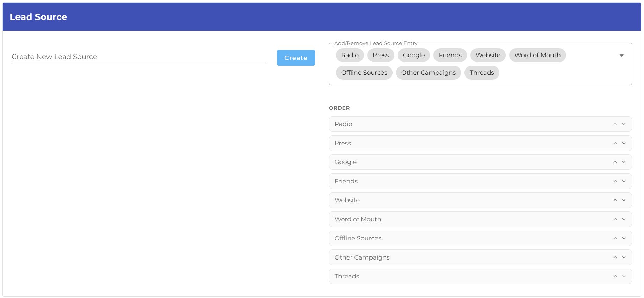Select the Radio chip in lead sources
Screen dimensions: 644x298
pyautogui.click(x=350, y=55)
